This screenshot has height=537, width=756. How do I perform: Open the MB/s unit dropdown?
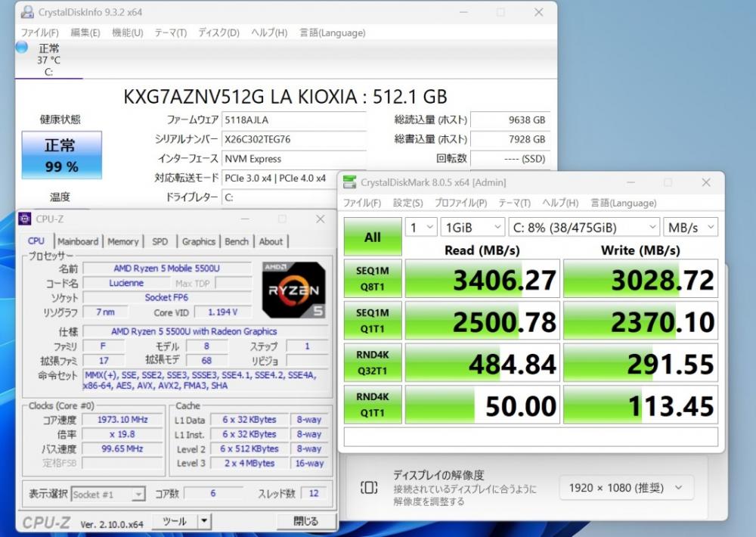690,227
